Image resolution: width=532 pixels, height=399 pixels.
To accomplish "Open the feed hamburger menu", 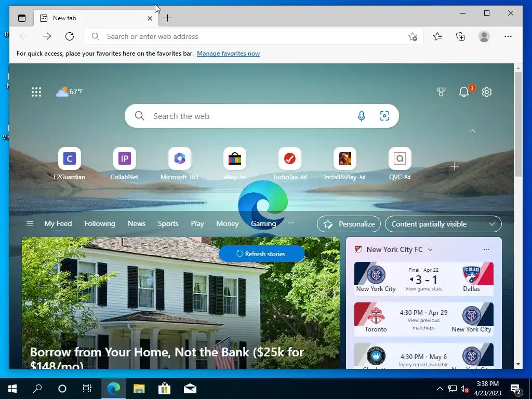I will (30, 223).
